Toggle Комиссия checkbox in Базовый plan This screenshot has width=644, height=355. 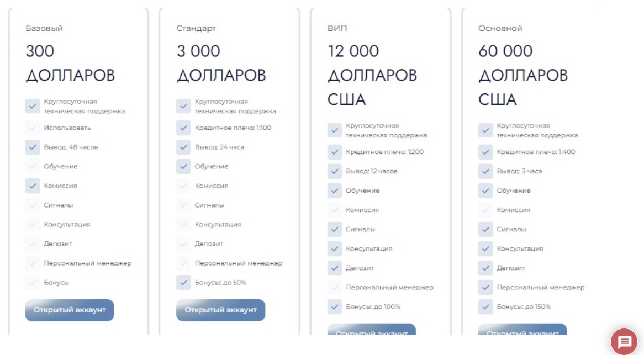tap(33, 186)
